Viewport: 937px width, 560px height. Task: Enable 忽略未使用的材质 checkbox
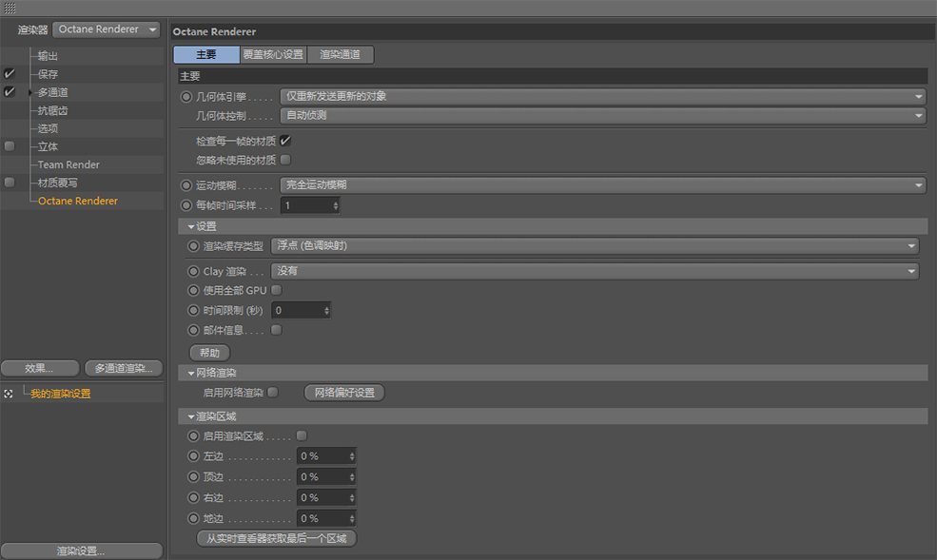coord(285,160)
